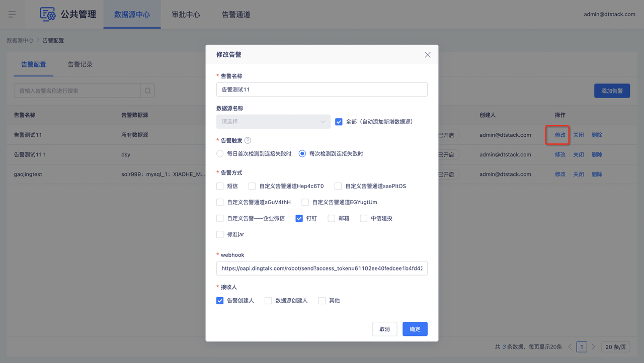
Task: Click 删除 link for 告警测试111 row
Action: coord(597,154)
